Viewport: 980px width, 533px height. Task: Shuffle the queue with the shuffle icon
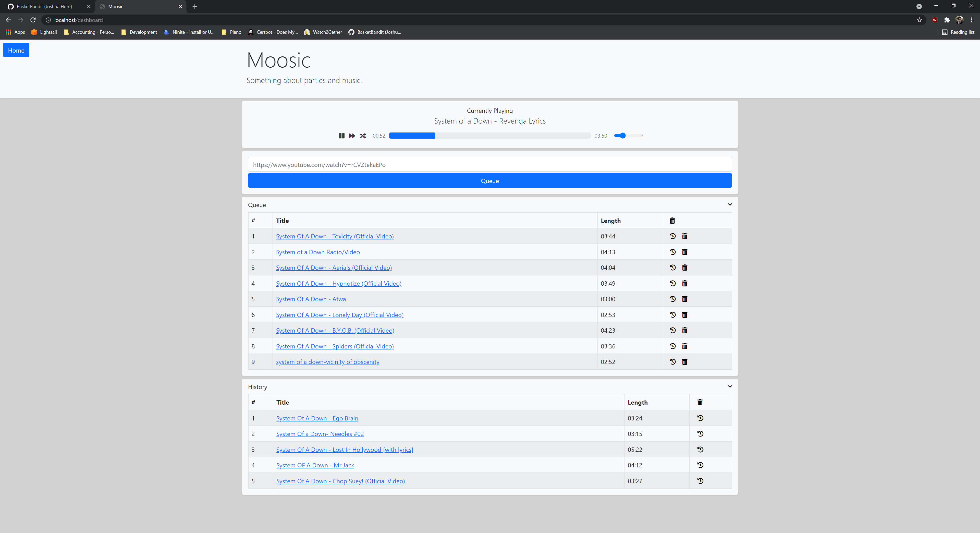[x=363, y=136]
